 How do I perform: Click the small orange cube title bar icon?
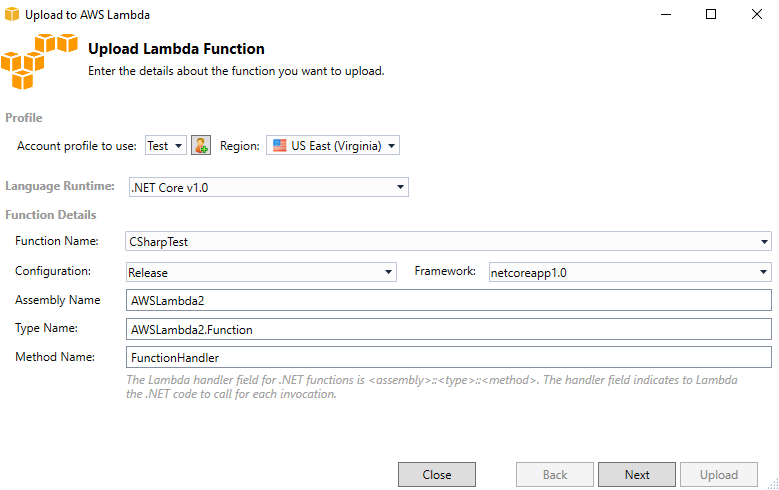[x=11, y=14]
